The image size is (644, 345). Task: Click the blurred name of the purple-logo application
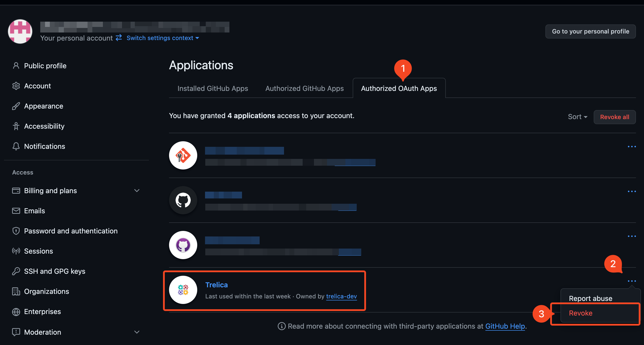[x=232, y=240]
